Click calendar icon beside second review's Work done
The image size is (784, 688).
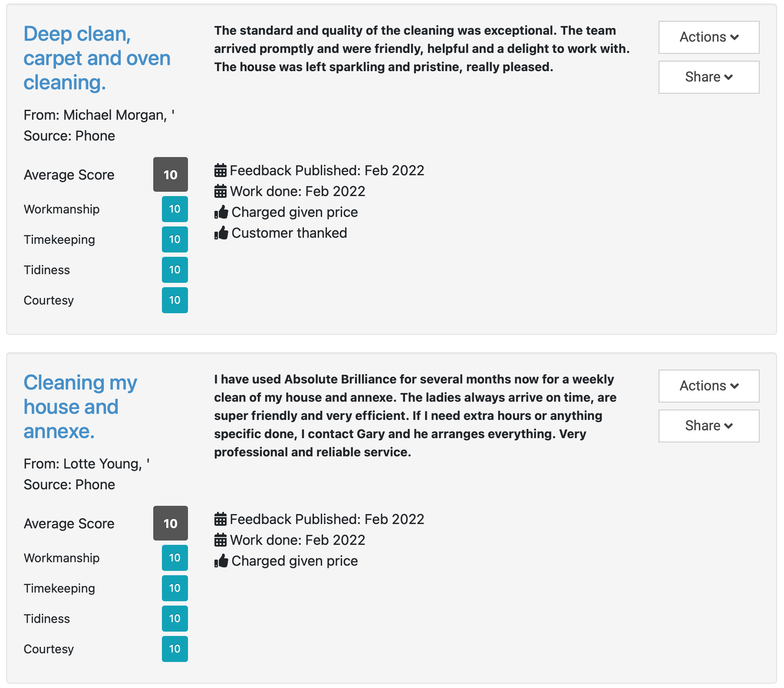(x=221, y=540)
